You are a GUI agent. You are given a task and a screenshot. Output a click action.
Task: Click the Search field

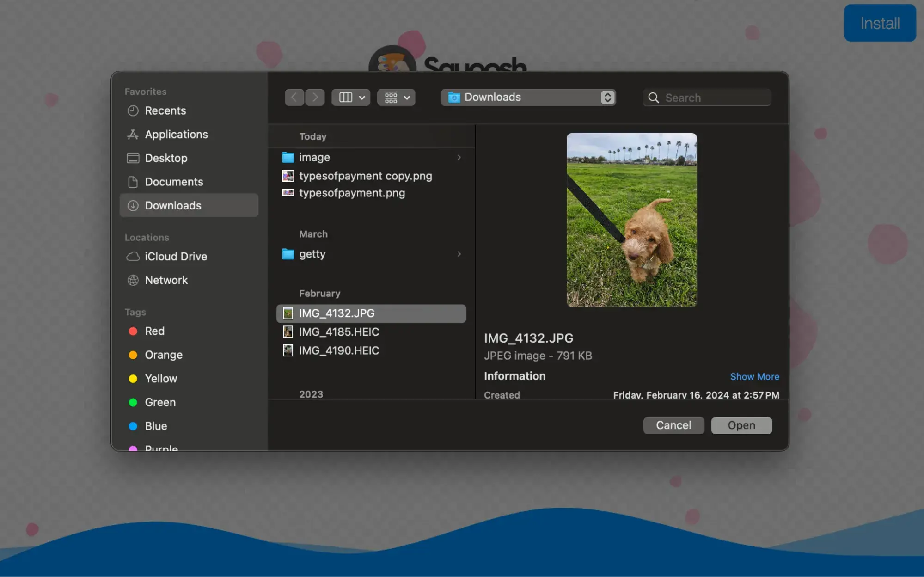click(x=707, y=98)
